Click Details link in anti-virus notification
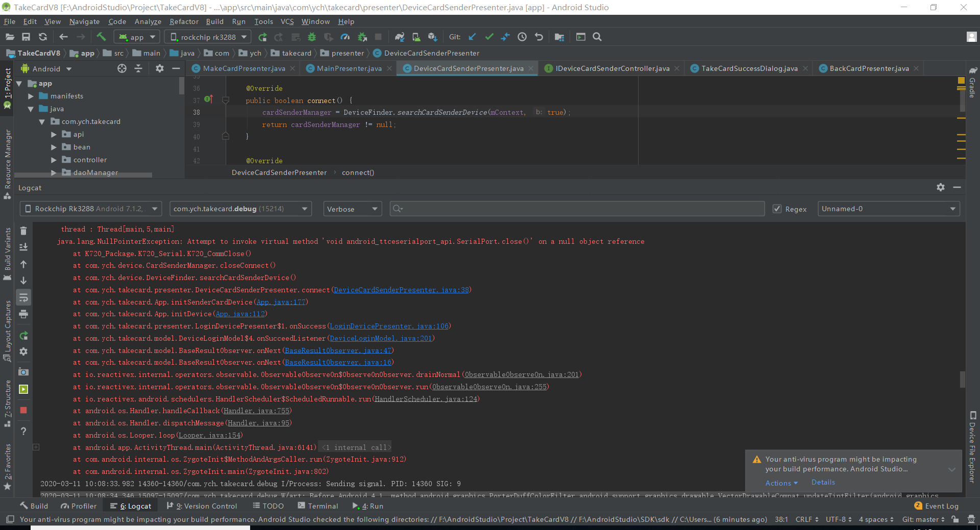 coord(823,483)
